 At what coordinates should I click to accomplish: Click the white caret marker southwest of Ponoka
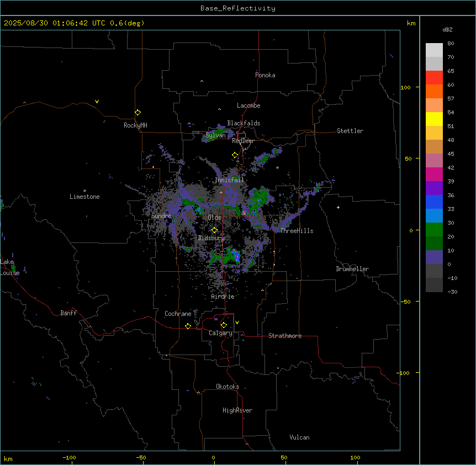point(202,81)
